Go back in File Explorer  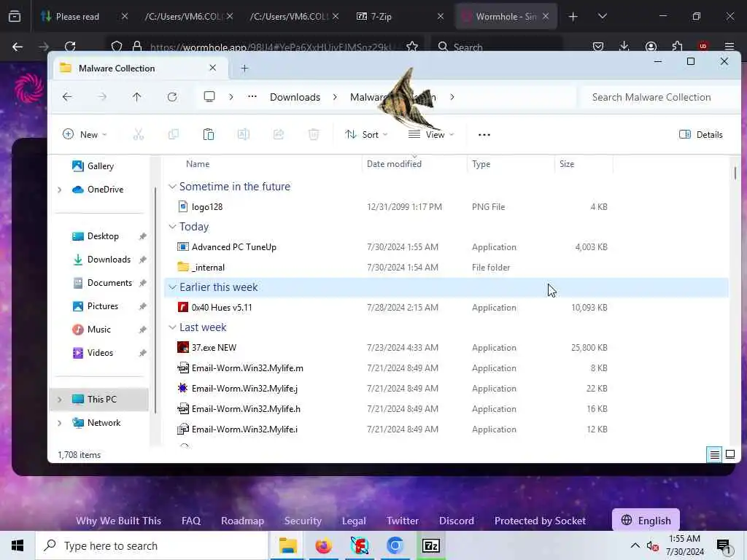[x=67, y=97]
